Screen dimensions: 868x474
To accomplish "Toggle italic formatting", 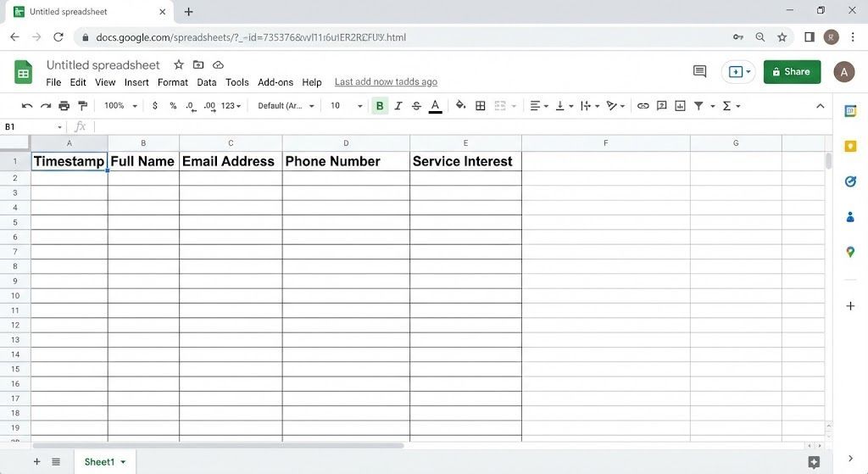I will click(398, 106).
